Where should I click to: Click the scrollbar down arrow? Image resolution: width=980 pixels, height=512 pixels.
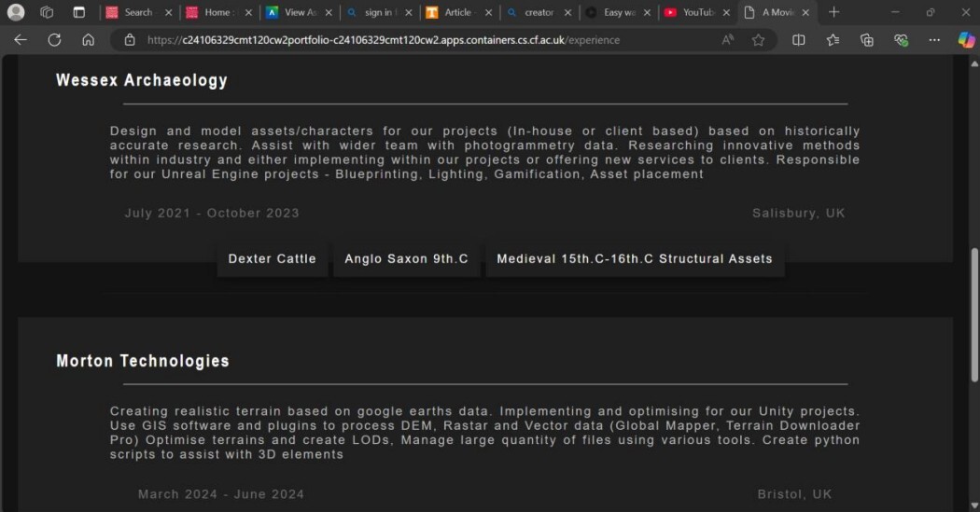pos(974,505)
